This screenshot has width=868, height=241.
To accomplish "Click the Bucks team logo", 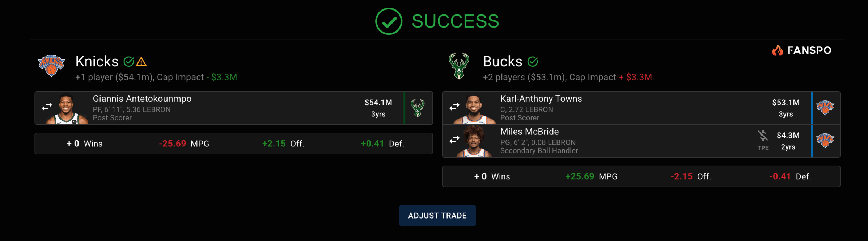I will click(x=459, y=66).
